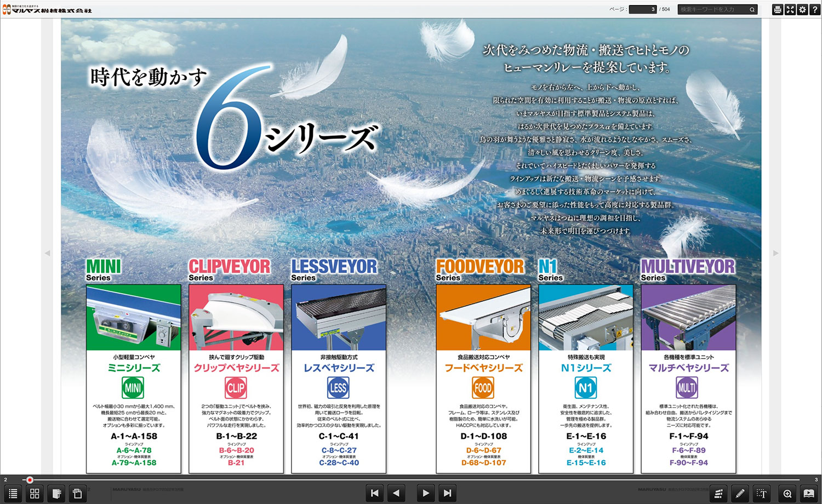
Task: Open the help question mark
Action: click(x=815, y=9)
